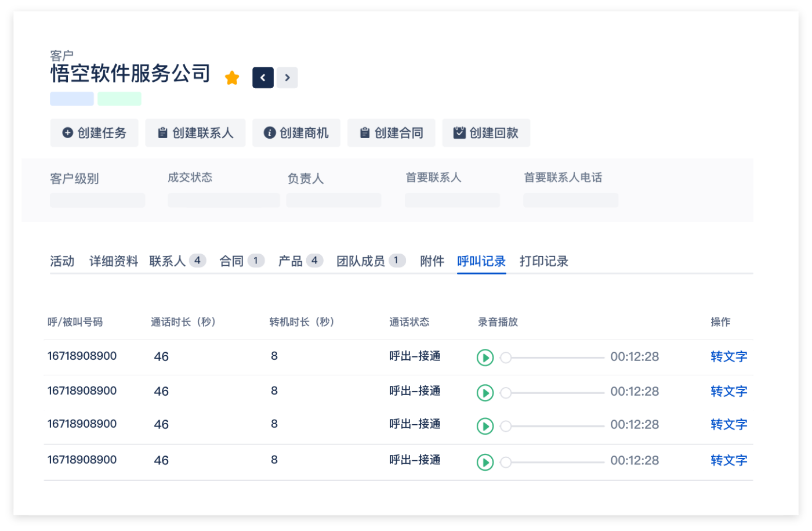The width and height of the screenshot is (812, 531).
Task: Open the 打印记录 tab
Action: pyautogui.click(x=543, y=261)
